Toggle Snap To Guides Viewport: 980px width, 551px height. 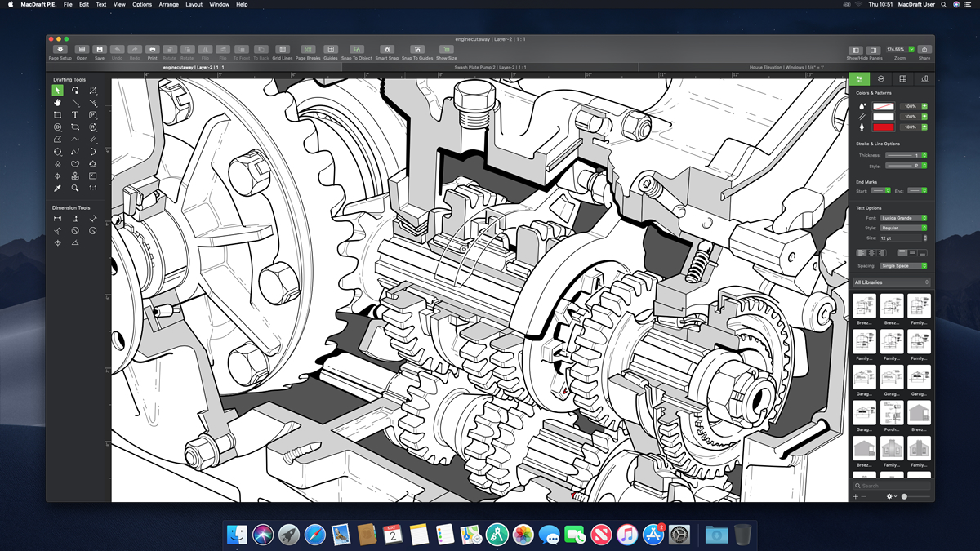pos(417,49)
